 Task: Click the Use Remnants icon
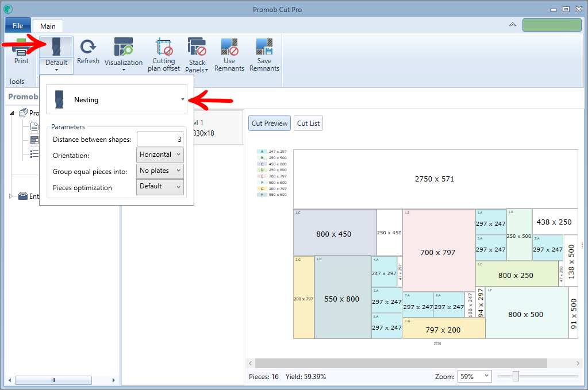(x=229, y=47)
